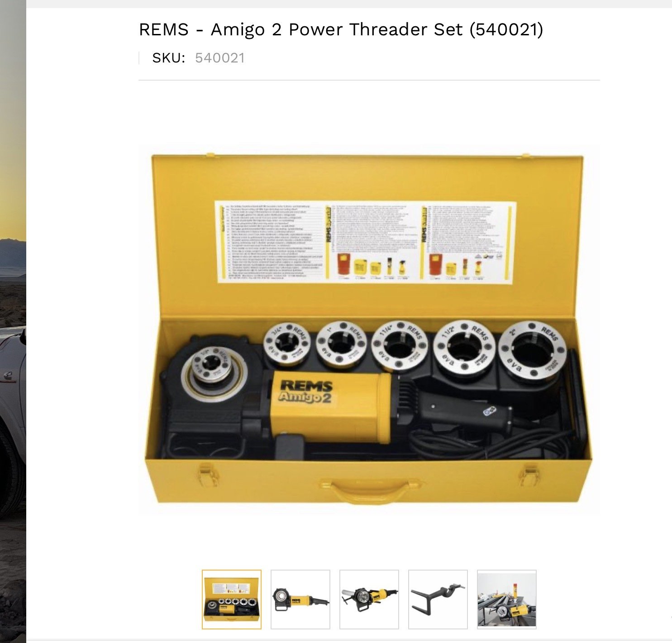Click the product title REMS Amigo 2 Power Threader Set

tap(341, 29)
